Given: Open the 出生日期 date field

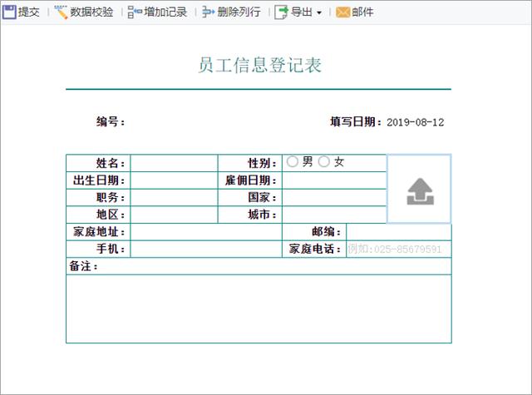Looking at the screenshot, I should pyautogui.click(x=174, y=180).
